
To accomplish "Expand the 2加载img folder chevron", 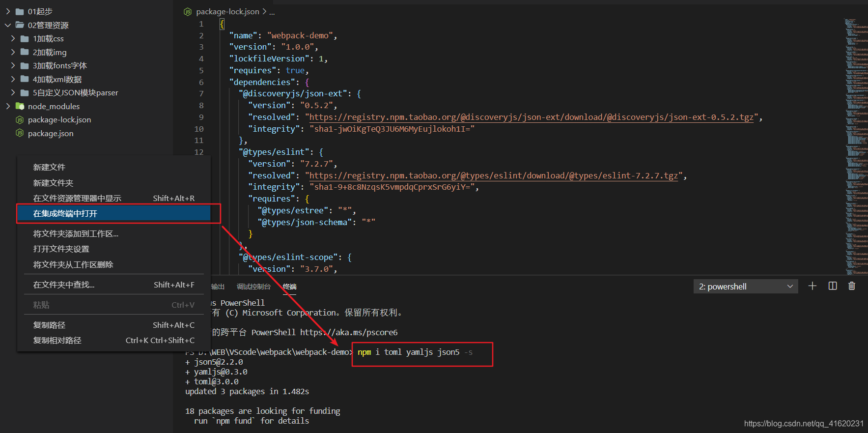I will pos(13,52).
